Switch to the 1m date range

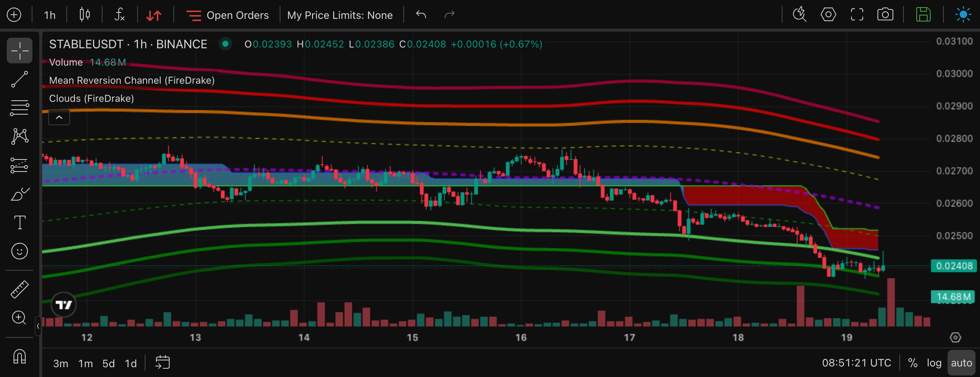click(x=86, y=364)
